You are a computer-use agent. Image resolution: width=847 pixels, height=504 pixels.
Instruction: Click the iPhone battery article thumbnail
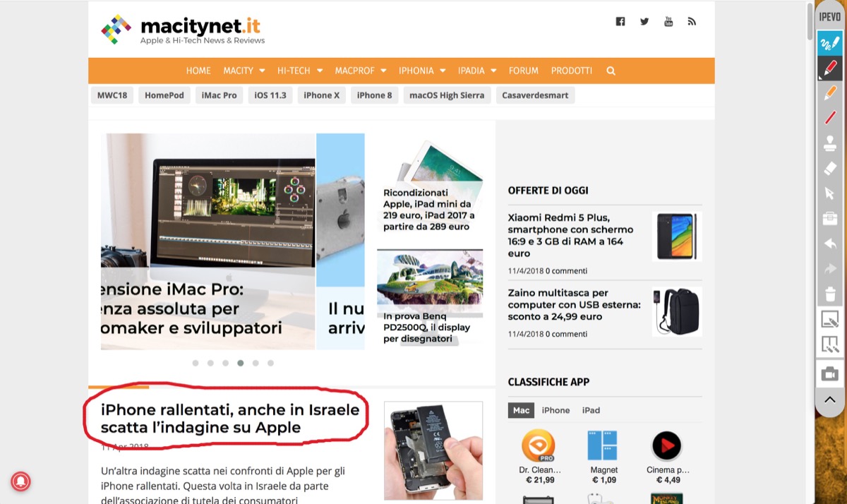pos(433,450)
